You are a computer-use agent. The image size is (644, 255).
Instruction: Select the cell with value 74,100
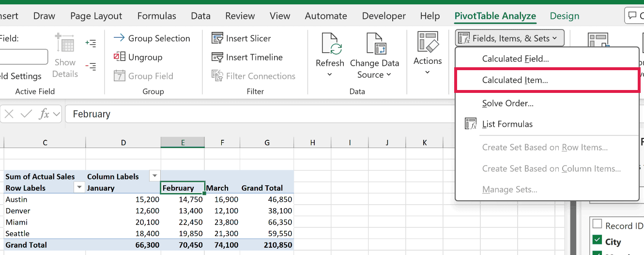click(x=222, y=245)
